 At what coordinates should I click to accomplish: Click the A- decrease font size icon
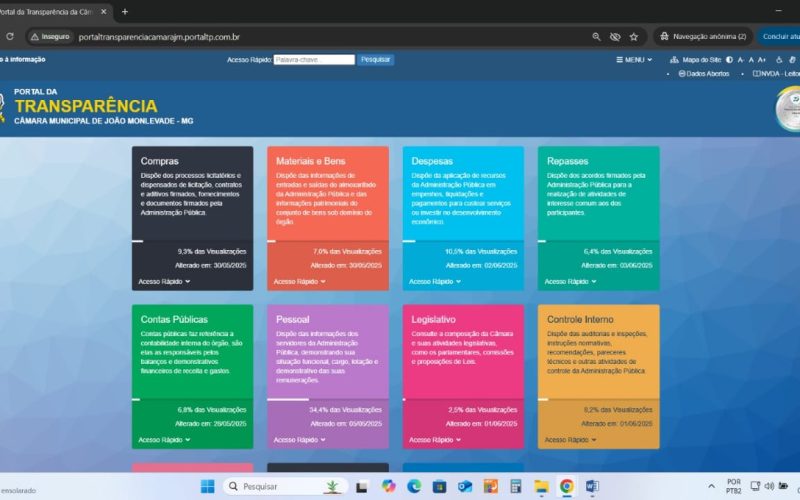741,60
